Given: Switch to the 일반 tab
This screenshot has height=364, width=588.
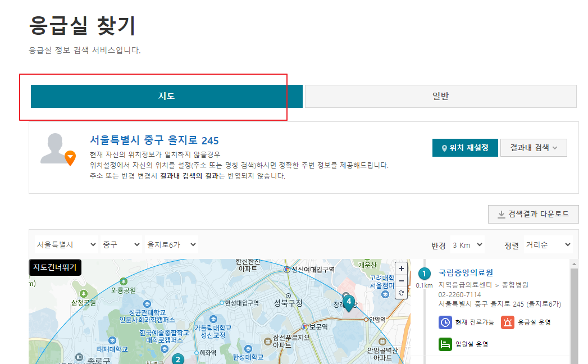Looking at the screenshot, I should coord(441,96).
